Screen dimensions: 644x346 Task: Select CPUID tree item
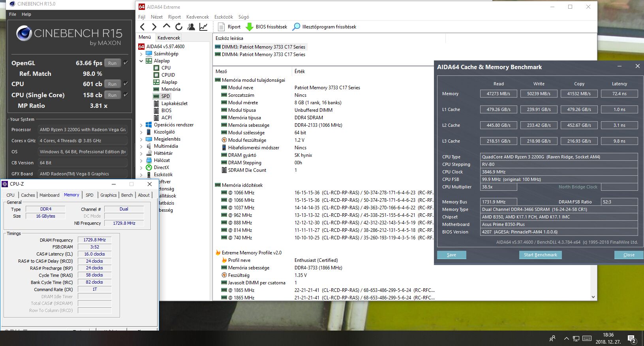(x=168, y=75)
